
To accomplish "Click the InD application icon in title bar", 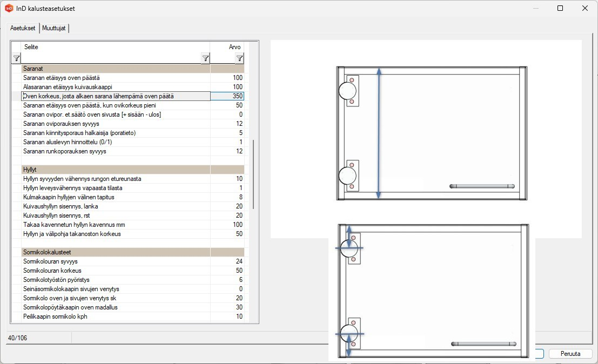I will point(9,8).
